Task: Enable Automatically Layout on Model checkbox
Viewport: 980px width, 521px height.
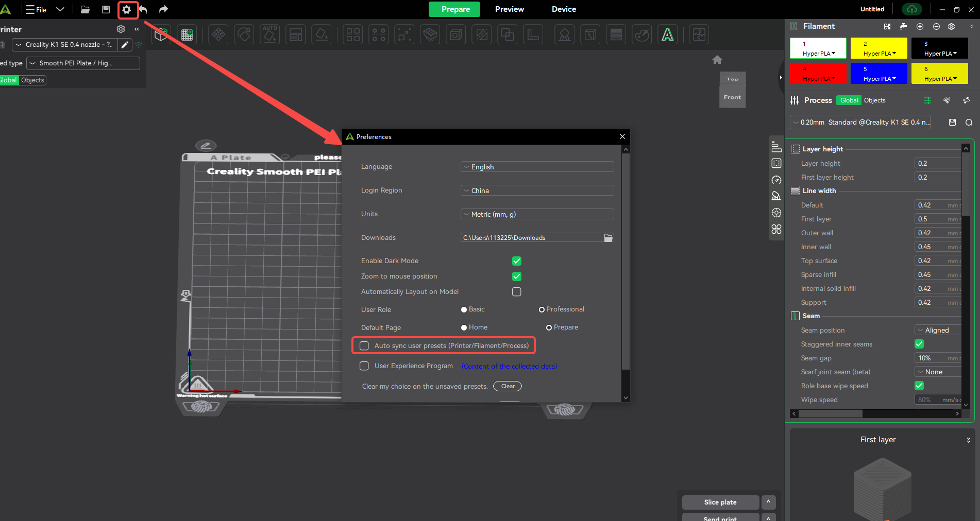Action: [x=517, y=292]
